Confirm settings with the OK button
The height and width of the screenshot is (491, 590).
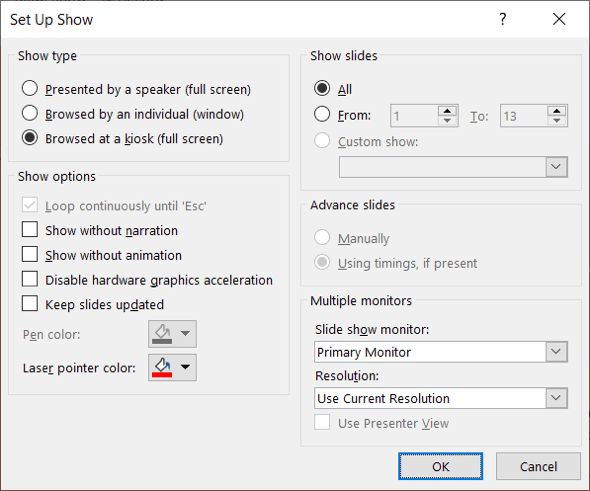pyautogui.click(x=441, y=466)
